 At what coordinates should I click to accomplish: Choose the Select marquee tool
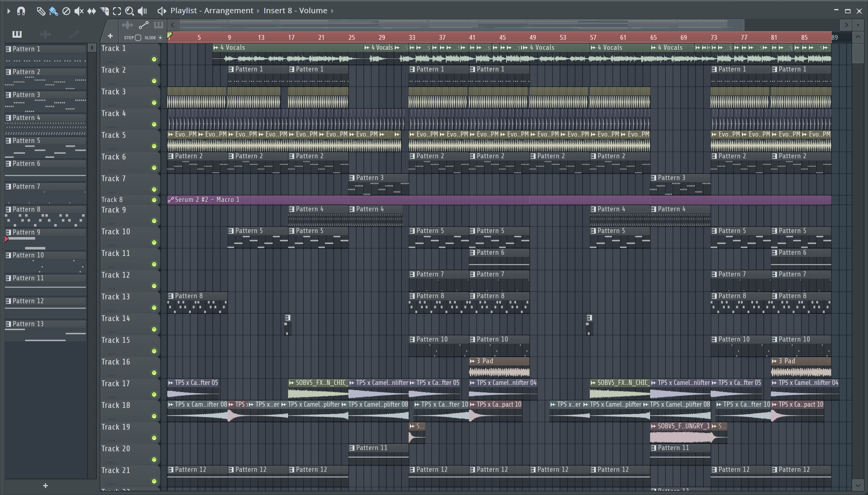coord(117,11)
